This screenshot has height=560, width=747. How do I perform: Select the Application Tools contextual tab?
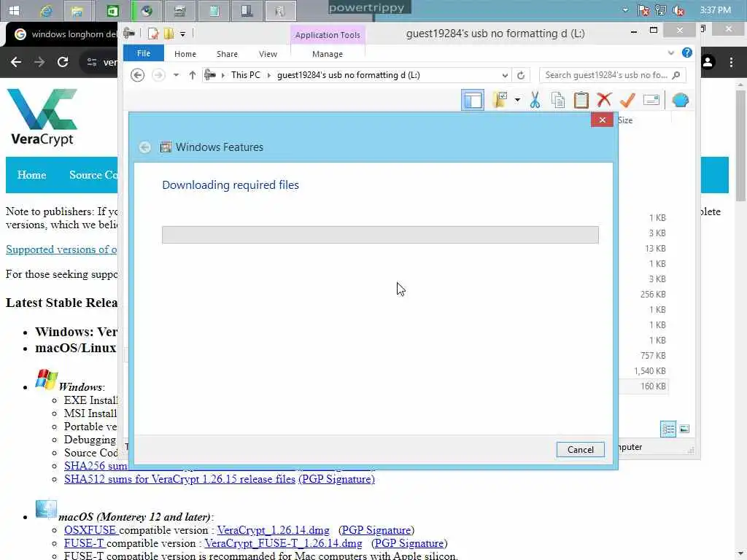pyautogui.click(x=328, y=35)
